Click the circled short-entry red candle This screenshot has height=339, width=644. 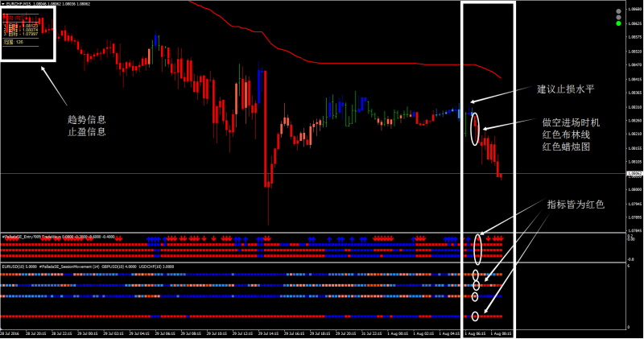pyautogui.click(x=473, y=127)
